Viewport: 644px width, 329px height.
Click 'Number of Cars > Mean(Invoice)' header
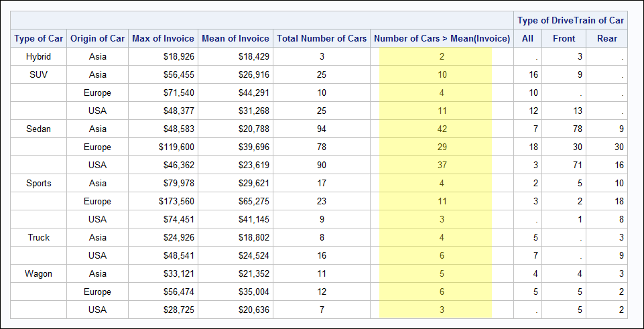pos(442,38)
